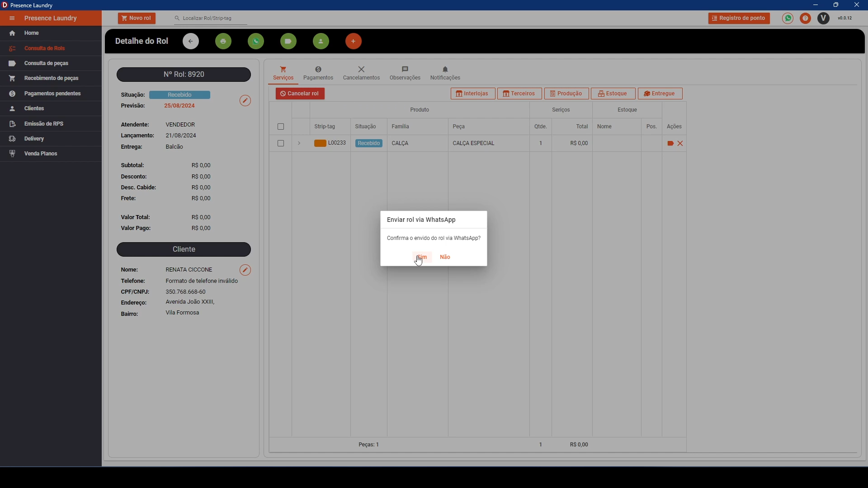Viewport: 868px width, 488px height.
Task: Click the Novo rol button
Action: pyautogui.click(x=137, y=18)
